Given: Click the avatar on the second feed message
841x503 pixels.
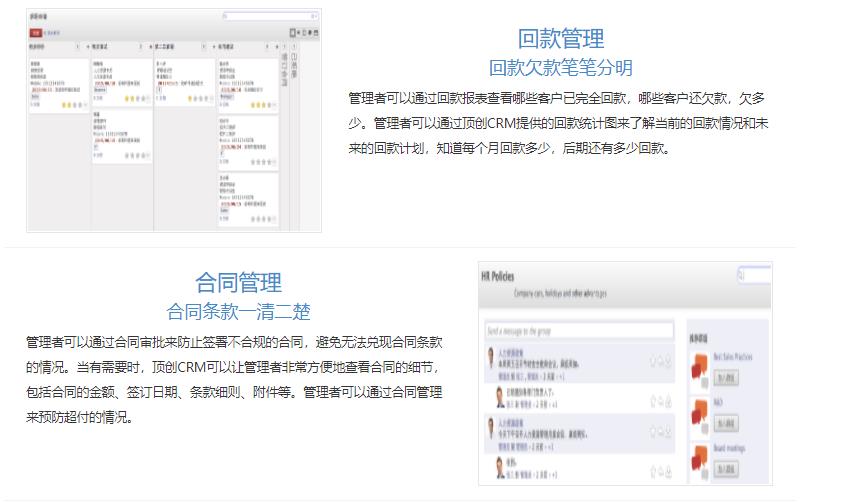Looking at the screenshot, I should point(501,398).
